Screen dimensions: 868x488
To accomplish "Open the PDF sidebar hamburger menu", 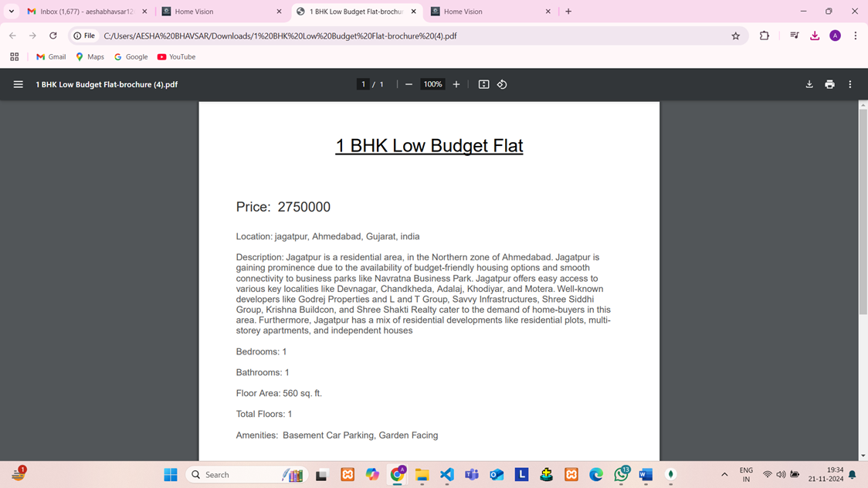I will pos(18,84).
